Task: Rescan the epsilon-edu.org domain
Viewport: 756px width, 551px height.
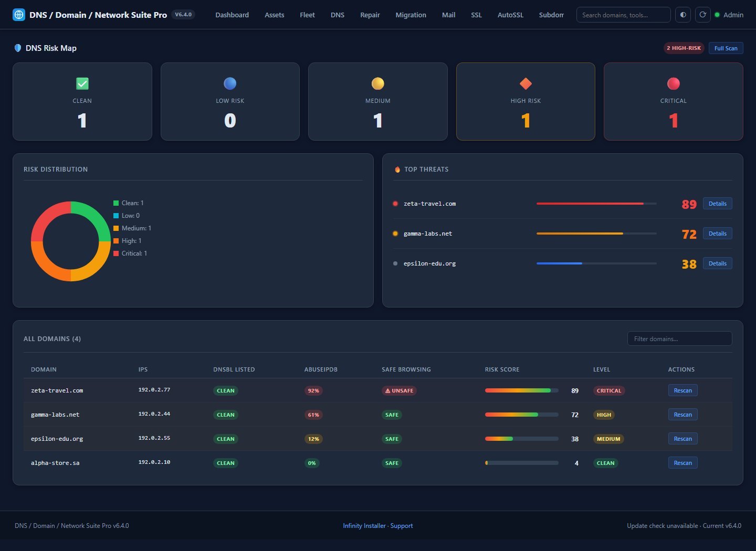Action: tap(682, 439)
